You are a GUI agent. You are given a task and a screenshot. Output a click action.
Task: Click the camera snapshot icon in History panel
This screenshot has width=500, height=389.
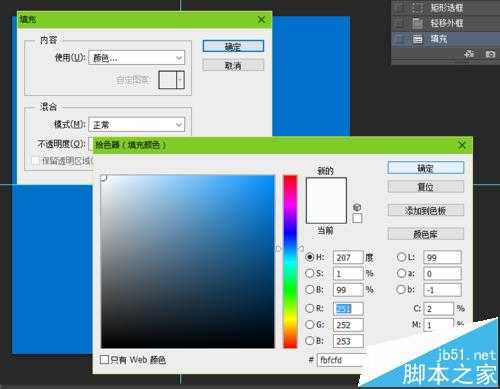(490, 54)
